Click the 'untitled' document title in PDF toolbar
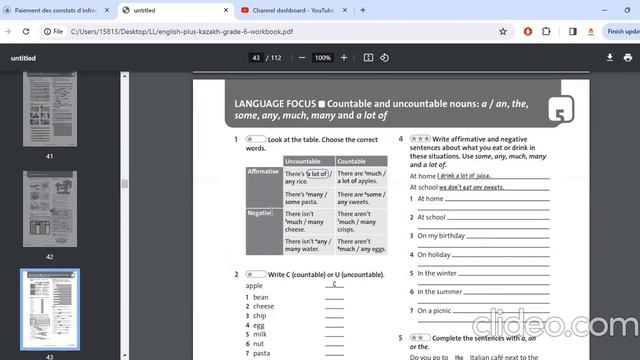 [23, 58]
